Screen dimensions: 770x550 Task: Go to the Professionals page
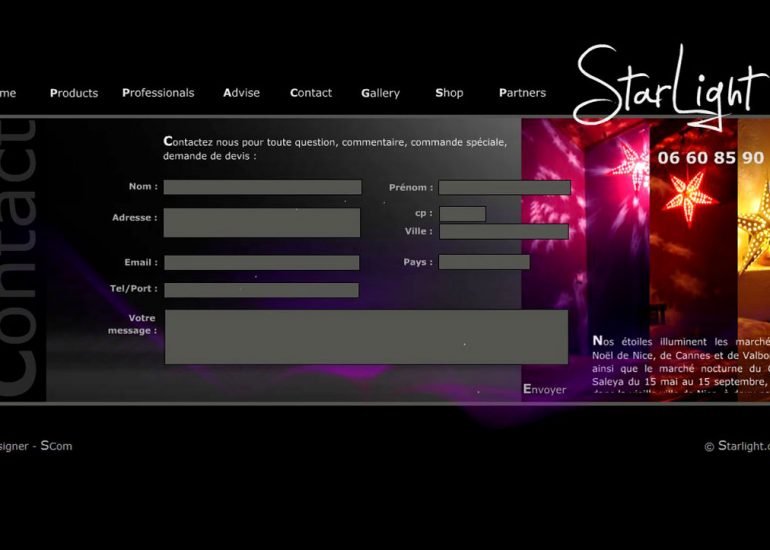[158, 93]
